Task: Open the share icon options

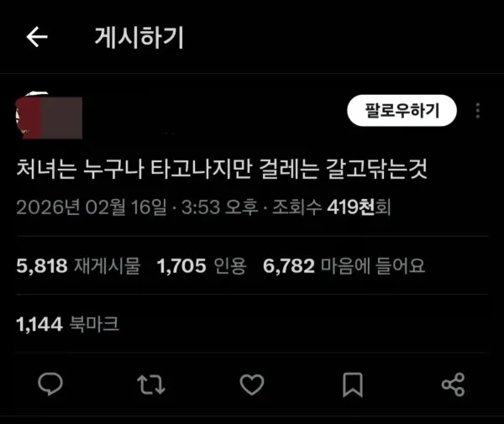Action: [x=453, y=385]
